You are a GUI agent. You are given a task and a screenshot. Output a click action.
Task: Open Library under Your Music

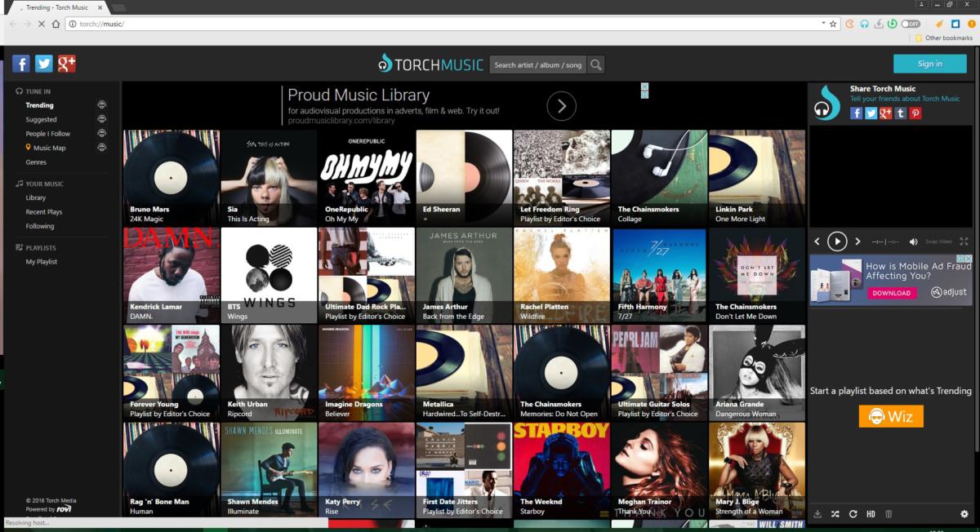[x=35, y=197]
